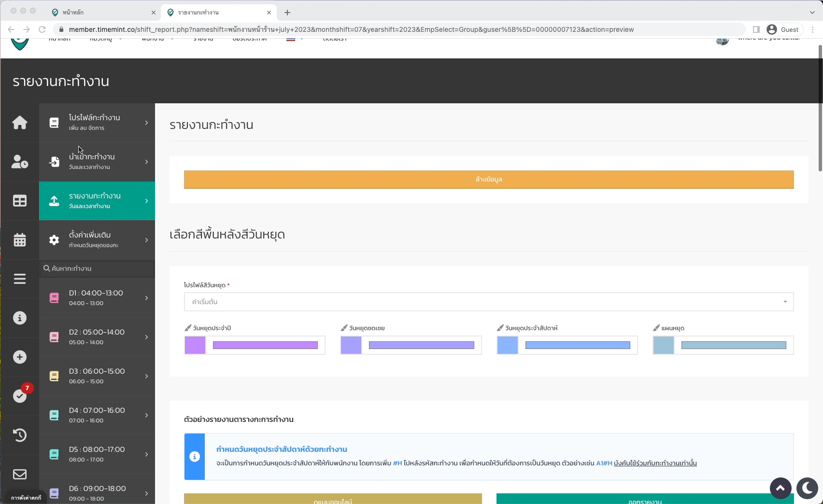Click the home icon in left sidebar
This screenshot has width=823, height=504.
coord(20,123)
